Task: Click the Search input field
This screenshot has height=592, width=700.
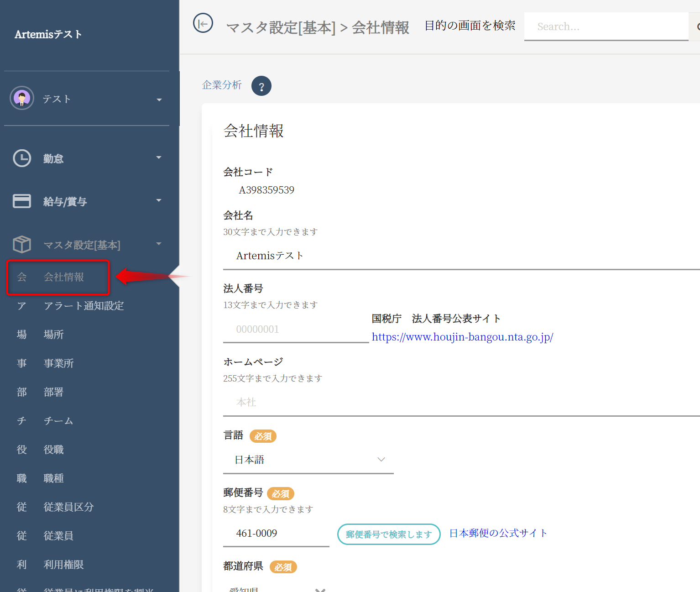Action: (x=606, y=27)
